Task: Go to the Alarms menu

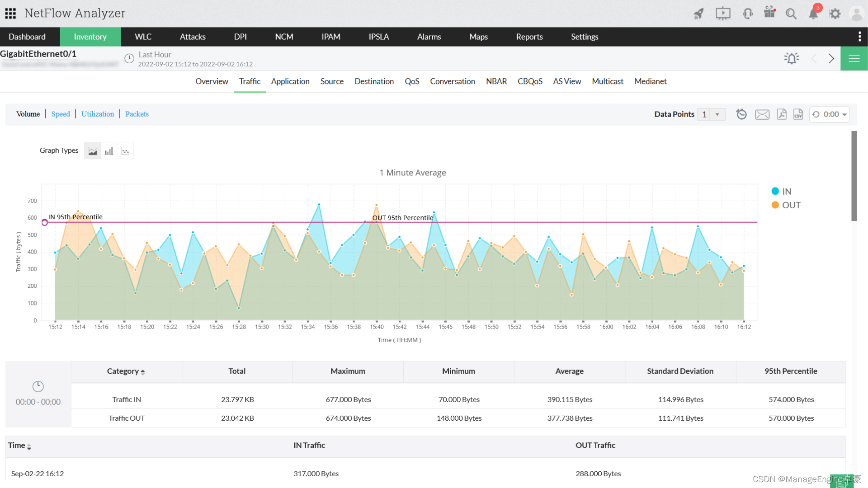Action: (429, 37)
